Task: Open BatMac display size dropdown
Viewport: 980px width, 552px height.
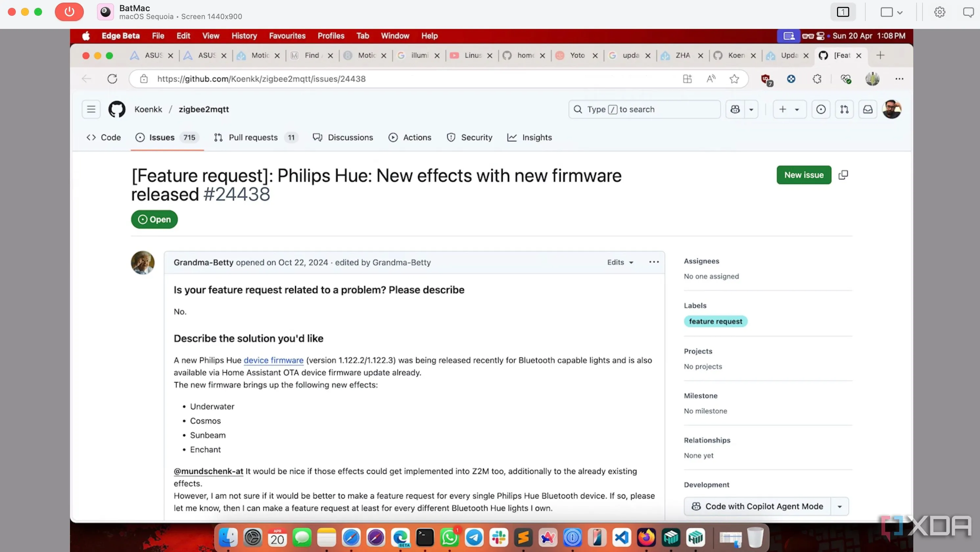Action: (x=891, y=12)
